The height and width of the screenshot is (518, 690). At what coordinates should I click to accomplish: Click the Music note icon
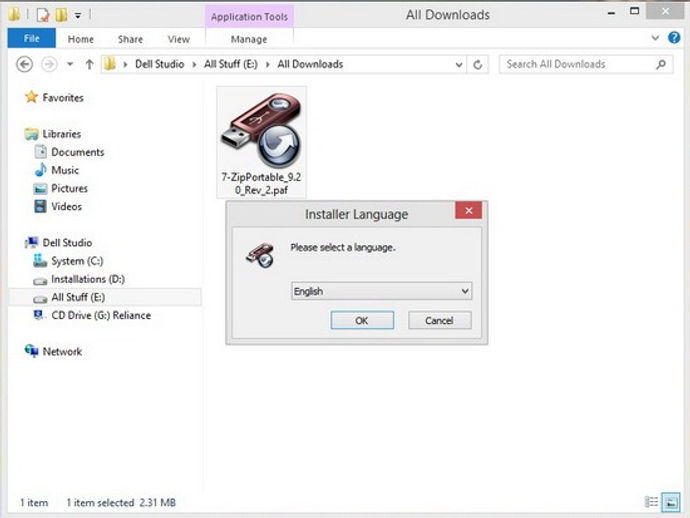(40, 169)
